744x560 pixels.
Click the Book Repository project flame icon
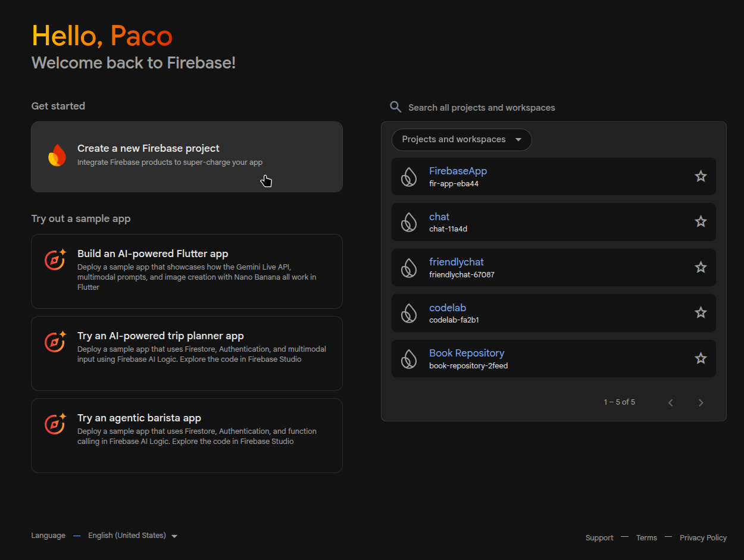[409, 358]
